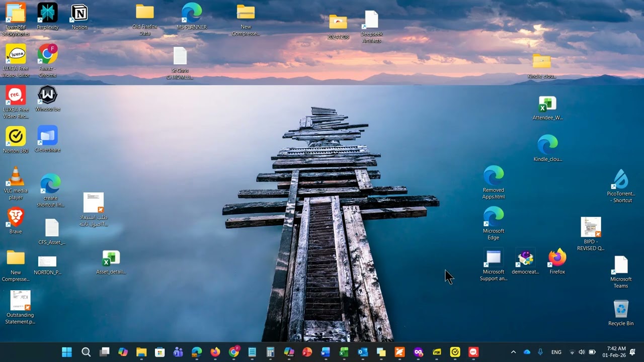
Task: Select the Norton 360 desktop shortcut
Action: 16,140
